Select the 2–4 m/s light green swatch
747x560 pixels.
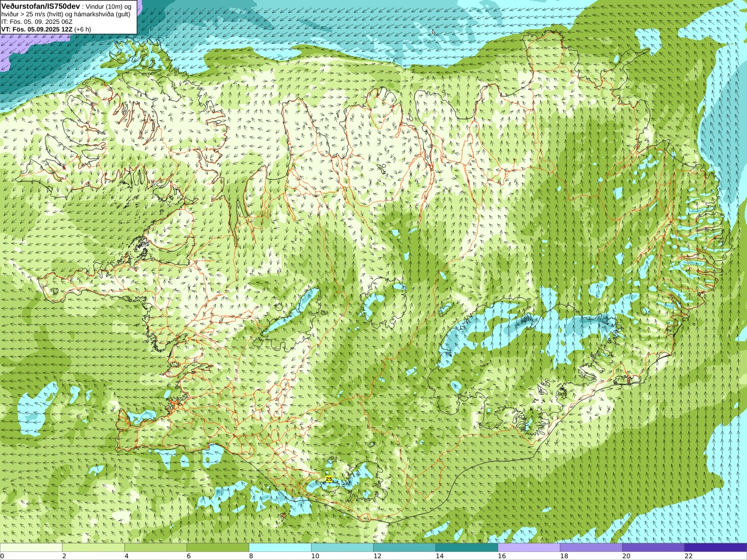click(93, 548)
